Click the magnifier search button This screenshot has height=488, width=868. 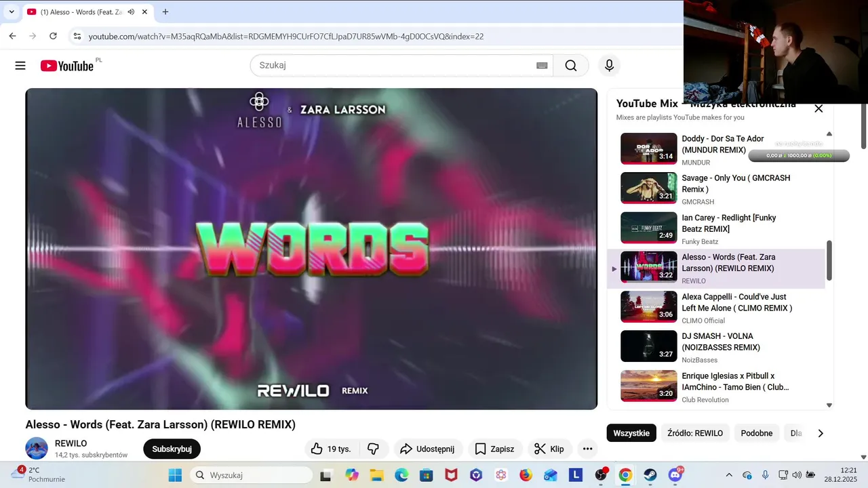[571, 66]
